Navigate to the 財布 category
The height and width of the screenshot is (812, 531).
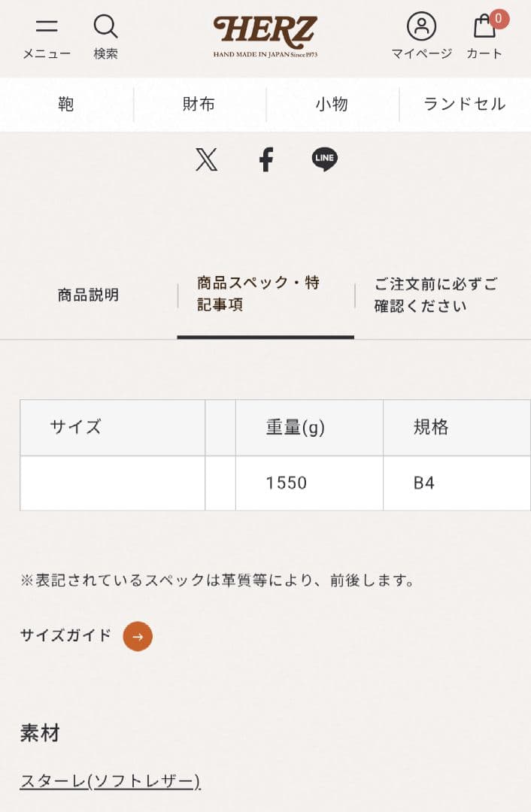(199, 105)
